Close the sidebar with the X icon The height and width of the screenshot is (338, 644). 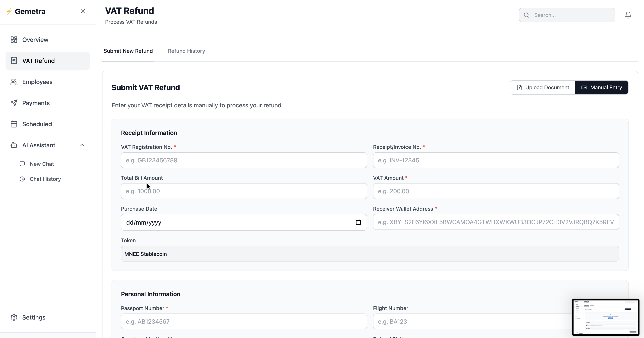pyautogui.click(x=83, y=11)
